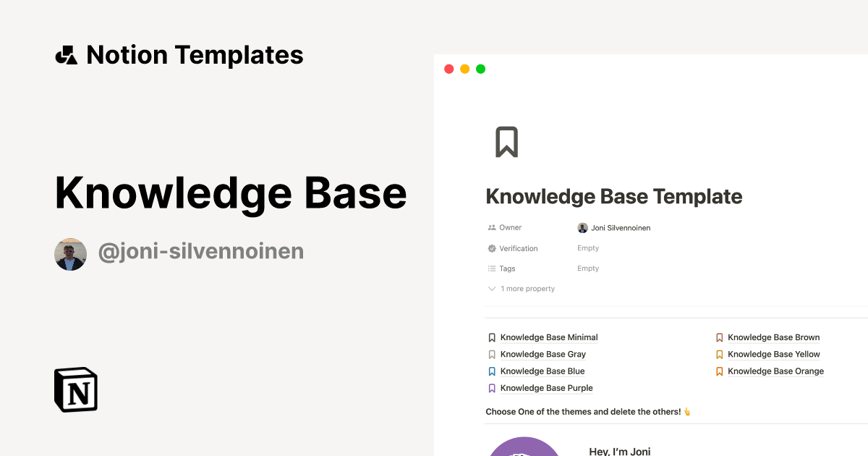868x456 pixels.
Task: Click the blue bookmark icon beside Knowledge Base Blue
Action: pyautogui.click(x=491, y=371)
